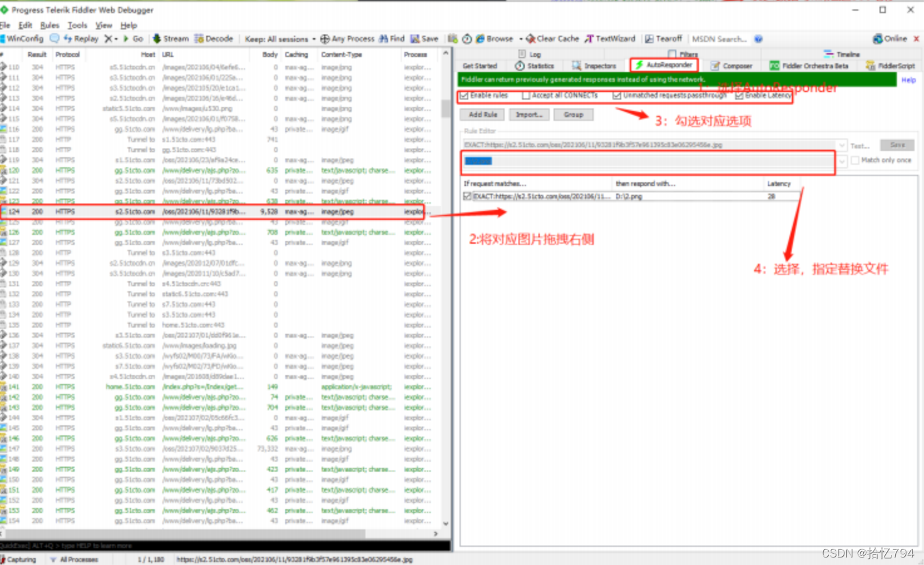Click the blue help icon beside MSDN Search

point(759,39)
